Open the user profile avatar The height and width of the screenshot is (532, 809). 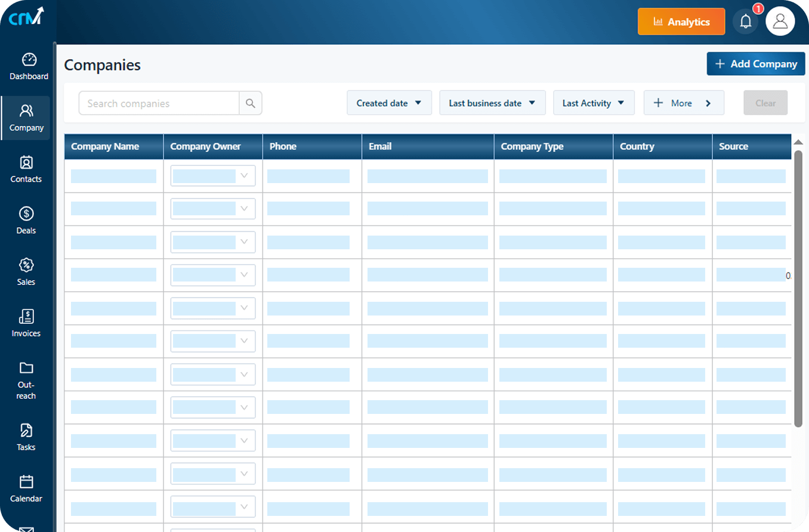click(780, 21)
